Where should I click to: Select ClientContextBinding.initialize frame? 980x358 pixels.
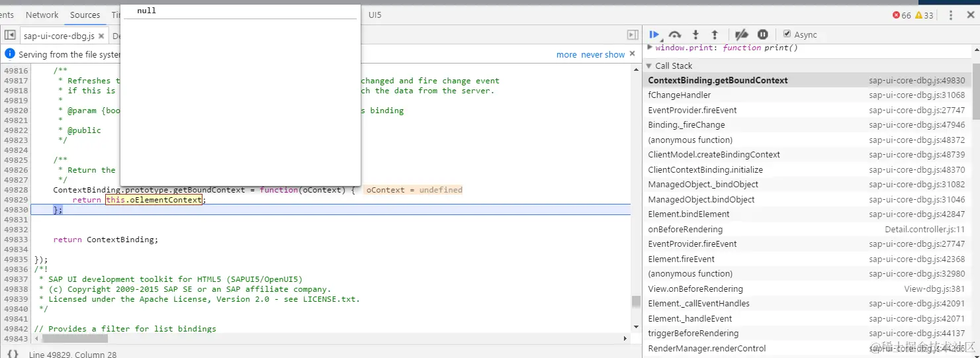pos(807,169)
